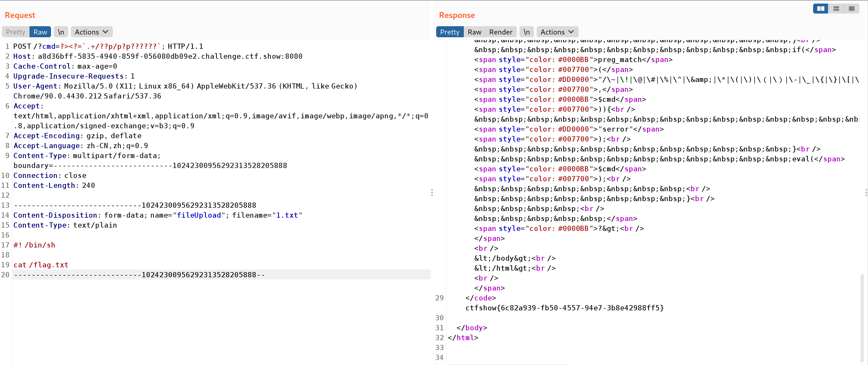Open the Response Actions dropdown
868x365 pixels.
pyautogui.click(x=557, y=32)
